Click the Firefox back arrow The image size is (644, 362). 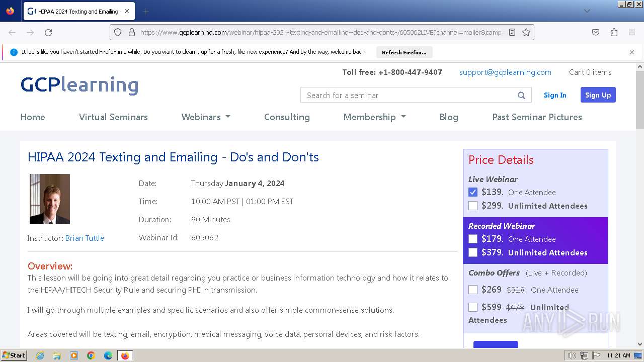(x=12, y=32)
